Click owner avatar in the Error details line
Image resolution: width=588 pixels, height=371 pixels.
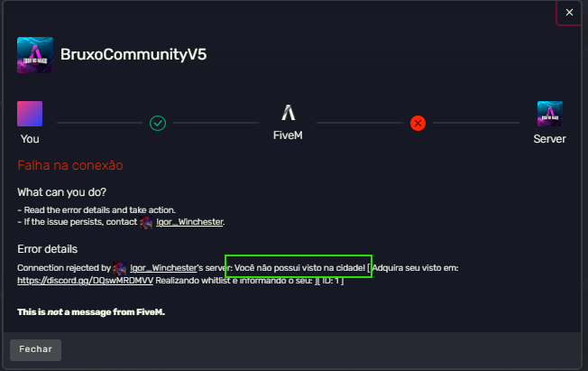pos(120,269)
